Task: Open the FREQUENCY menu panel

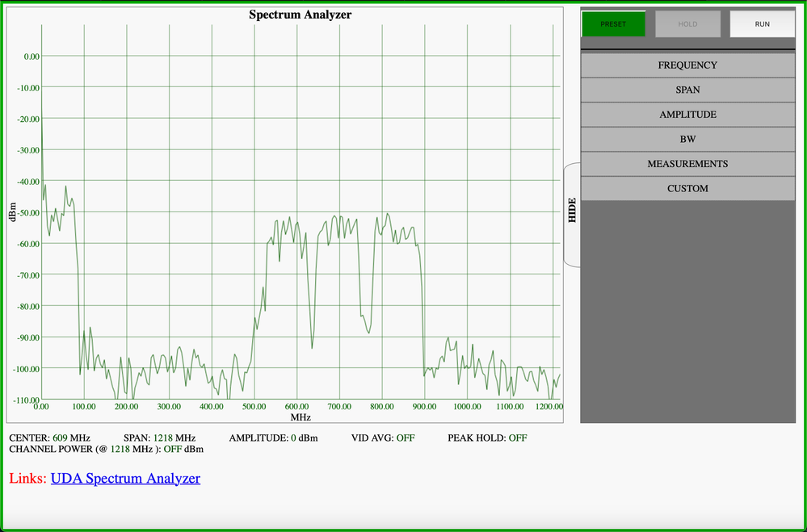Action: (687, 65)
